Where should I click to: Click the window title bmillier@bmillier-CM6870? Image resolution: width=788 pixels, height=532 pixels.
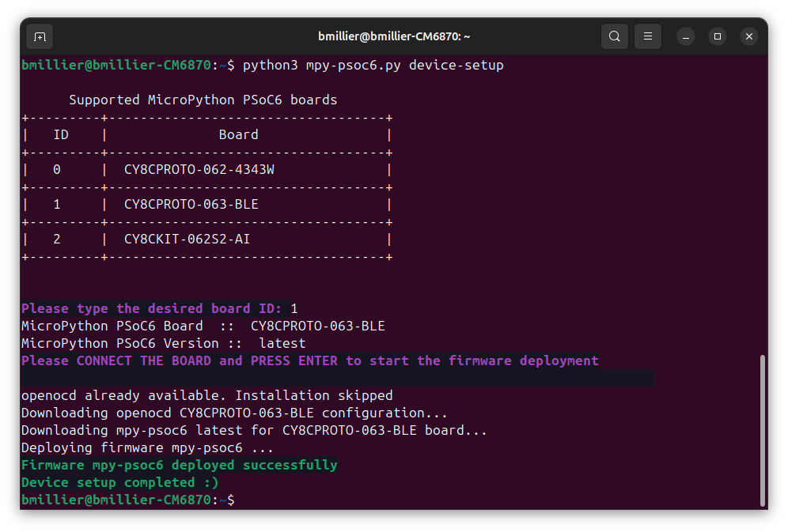(394, 36)
